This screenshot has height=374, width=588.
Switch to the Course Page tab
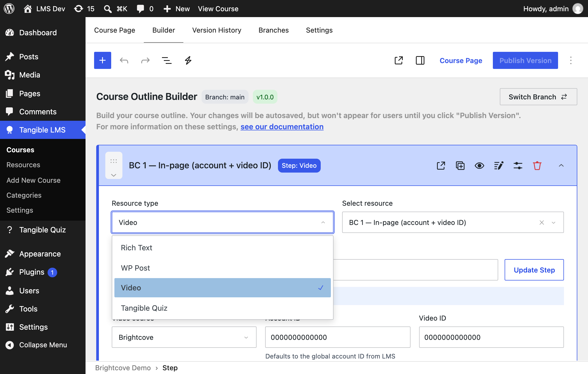(x=115, y=30)
